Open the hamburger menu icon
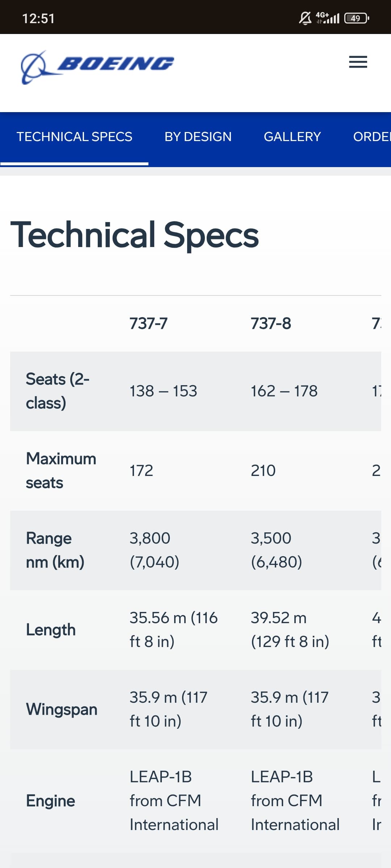The height and width of the screenshot is (868, 391). 358,62
